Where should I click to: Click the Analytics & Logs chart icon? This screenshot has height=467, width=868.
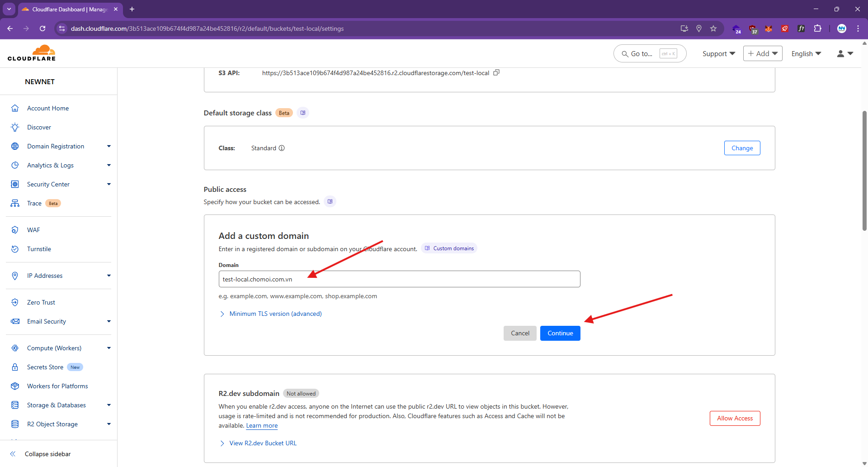point(15,165)
